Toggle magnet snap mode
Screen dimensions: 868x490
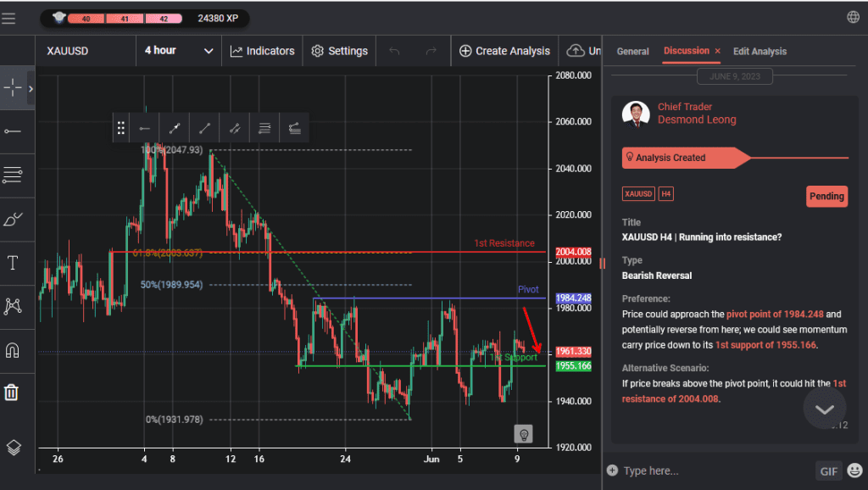13,350
